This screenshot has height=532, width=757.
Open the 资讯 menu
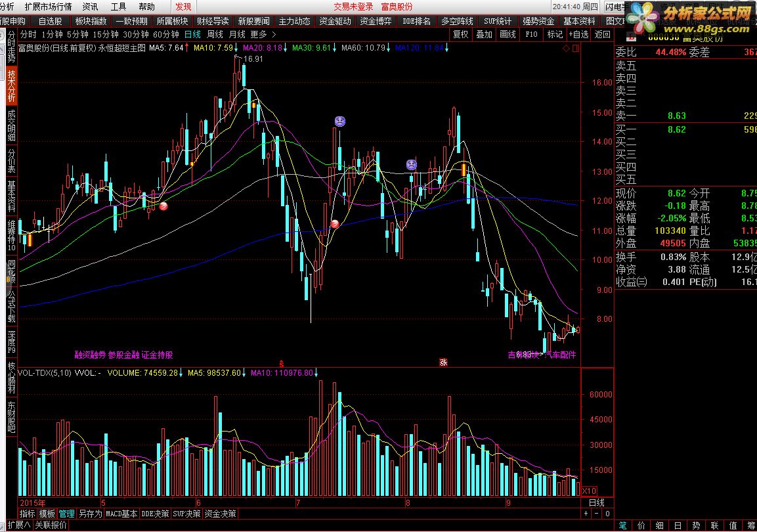point(90,7)
